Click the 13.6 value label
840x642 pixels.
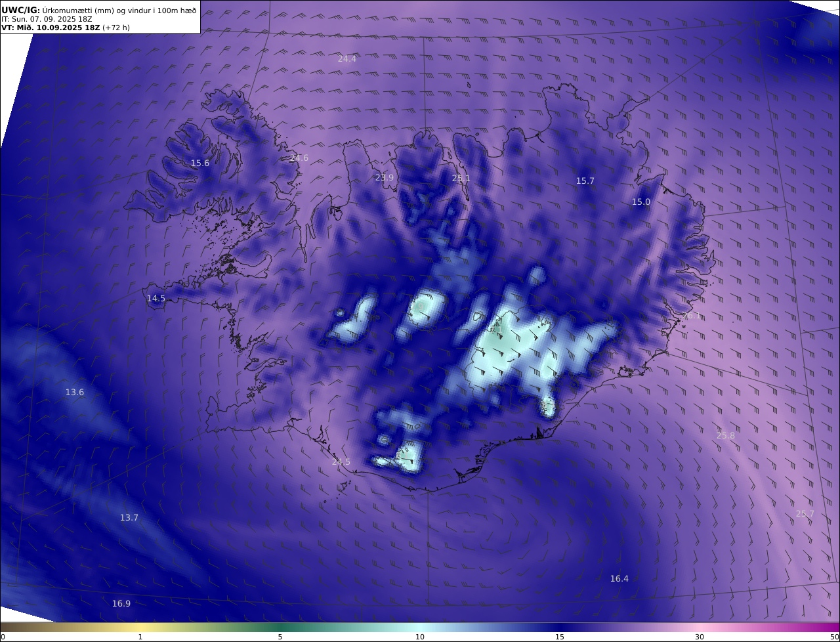tap(75, 393)
